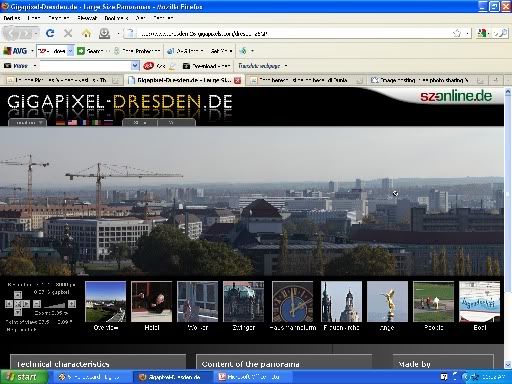Viewport: 512px width, 384px height.
Task: View the golden Angel thumbnail
Action: pyautogui.click(x=387, y=302)
